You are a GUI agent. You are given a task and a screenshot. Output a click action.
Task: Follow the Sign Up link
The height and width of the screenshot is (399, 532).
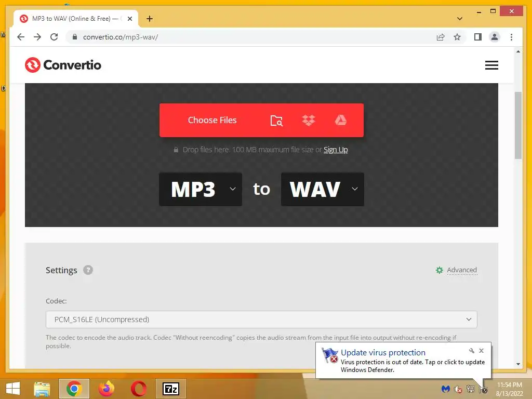pyautogui.click(x=336, y=150)
